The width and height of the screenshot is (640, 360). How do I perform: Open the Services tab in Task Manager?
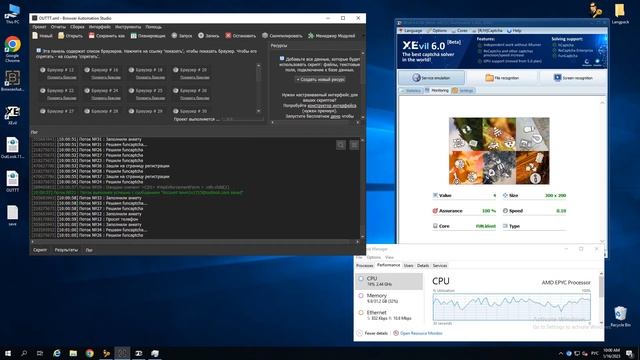(440, 266)
